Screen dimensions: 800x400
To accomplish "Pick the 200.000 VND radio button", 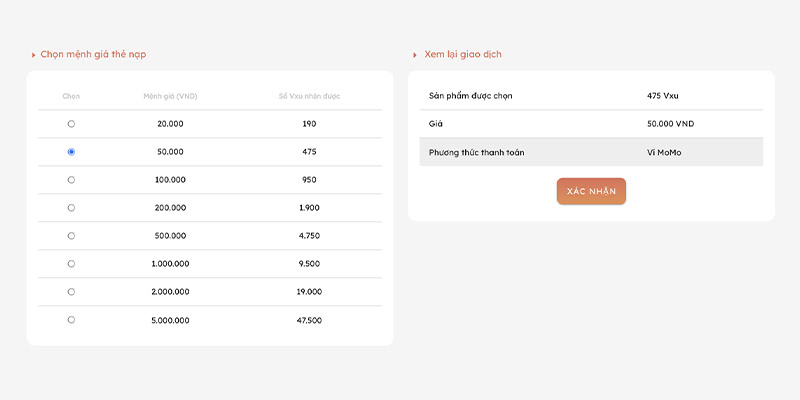I will tap(71, 208).
